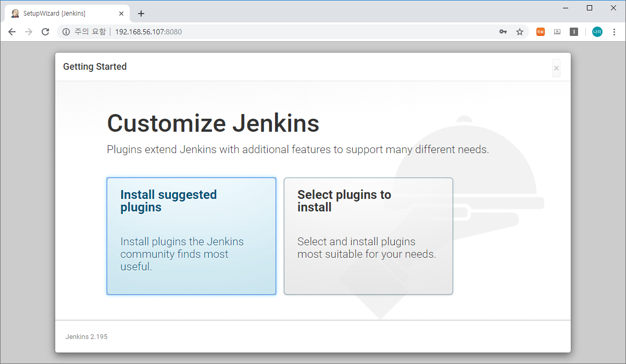Screen dimensions: 626x364
Task: Go back to previous page
Action: click(12, 32)
